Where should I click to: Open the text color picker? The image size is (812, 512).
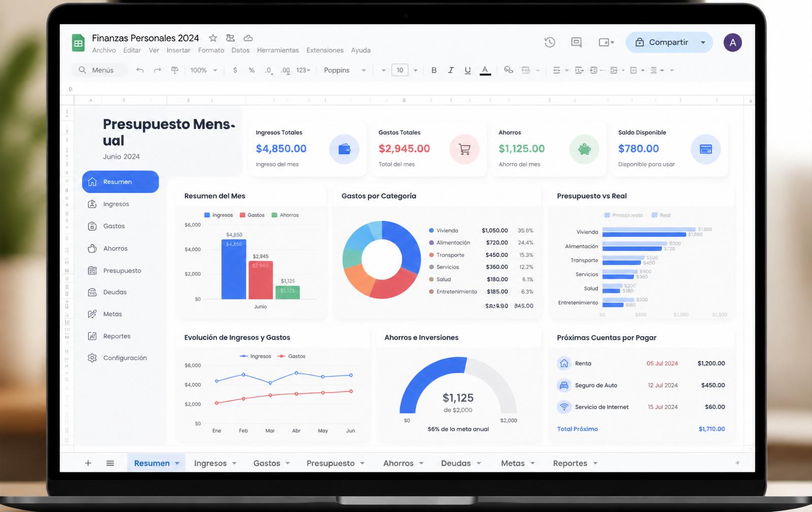coord(485,70)
